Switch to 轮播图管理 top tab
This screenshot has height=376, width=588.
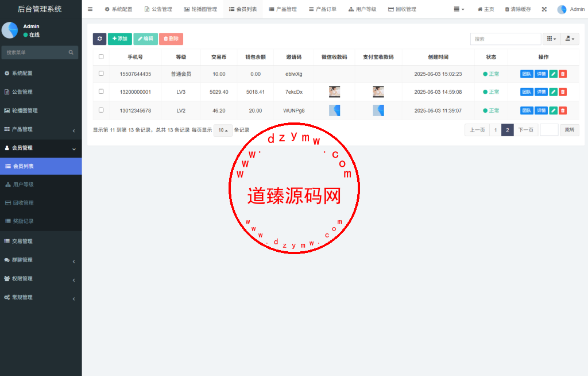point(200,9)
